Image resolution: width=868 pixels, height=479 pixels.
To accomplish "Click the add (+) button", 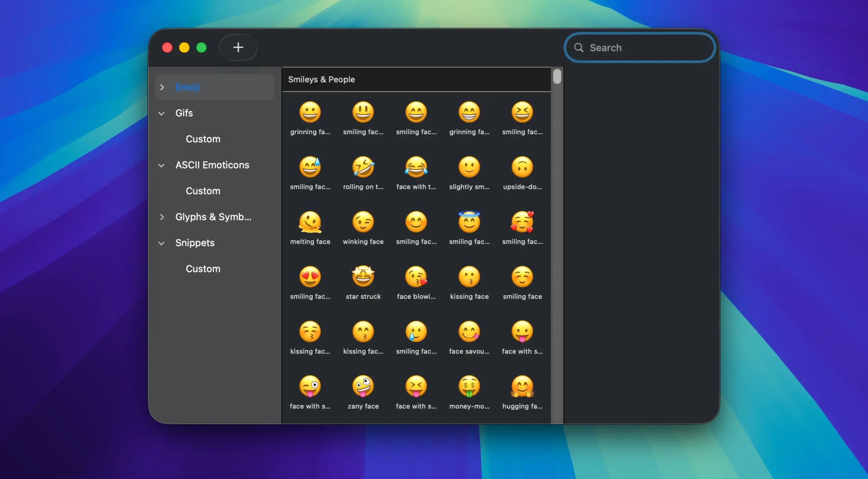I will 238,47.
